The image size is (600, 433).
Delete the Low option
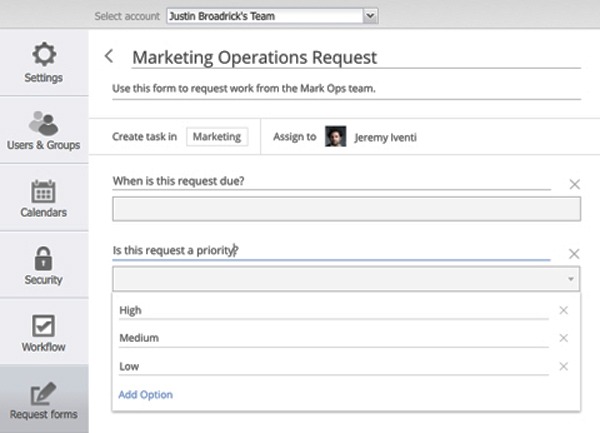click(564, 367)
